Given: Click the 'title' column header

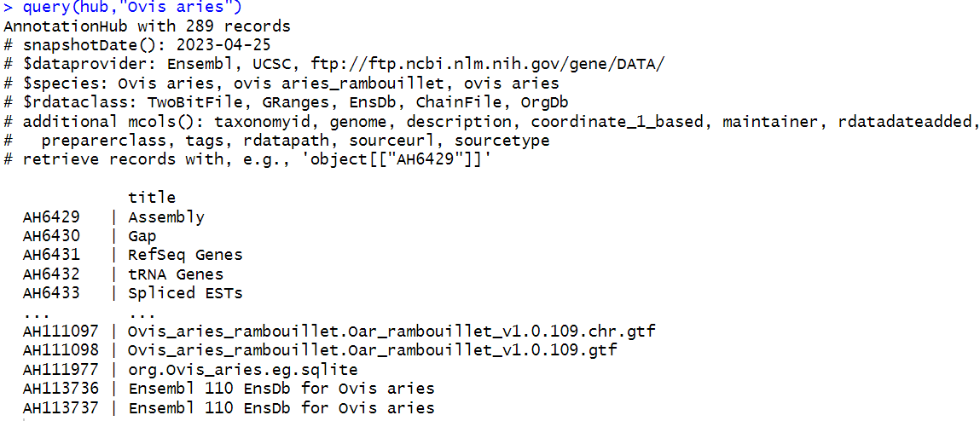Looking at the screenshot, I should [x=152, y=198].
